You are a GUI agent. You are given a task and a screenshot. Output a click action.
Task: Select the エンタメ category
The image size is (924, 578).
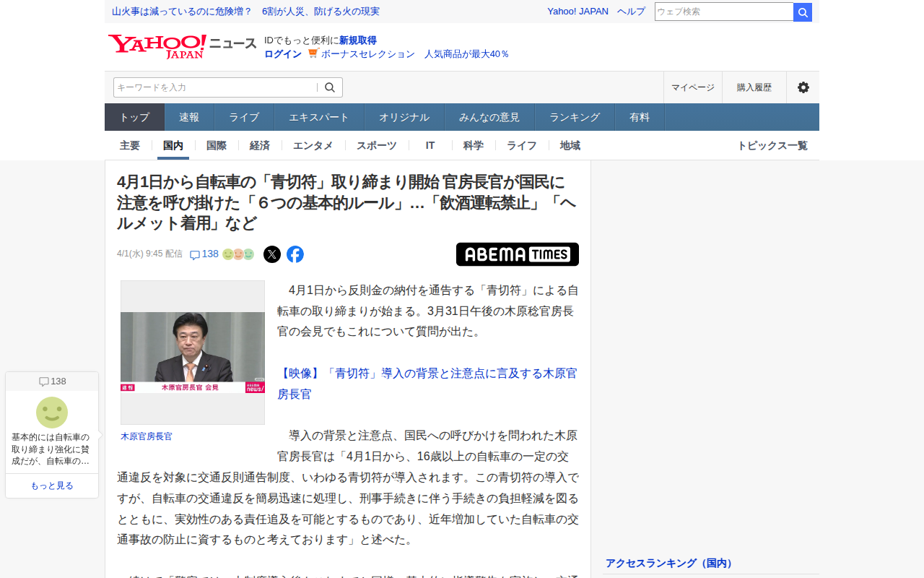tap(313, 145)
